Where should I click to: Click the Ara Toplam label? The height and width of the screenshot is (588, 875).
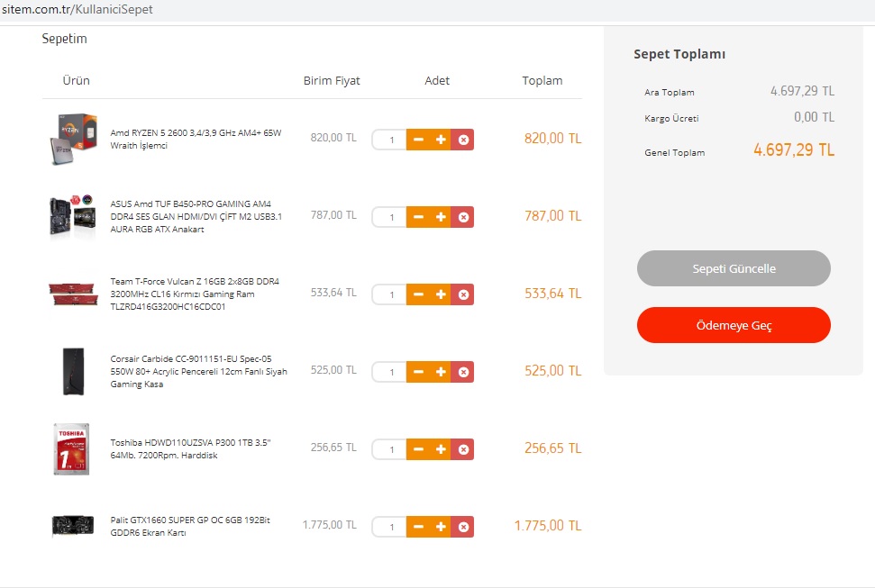point(669,92)
